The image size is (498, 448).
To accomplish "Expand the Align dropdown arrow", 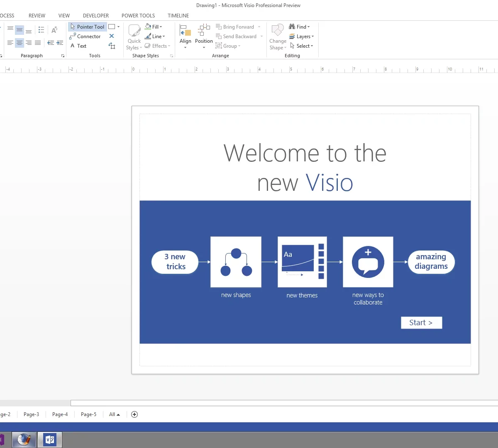I will (186, 48).
